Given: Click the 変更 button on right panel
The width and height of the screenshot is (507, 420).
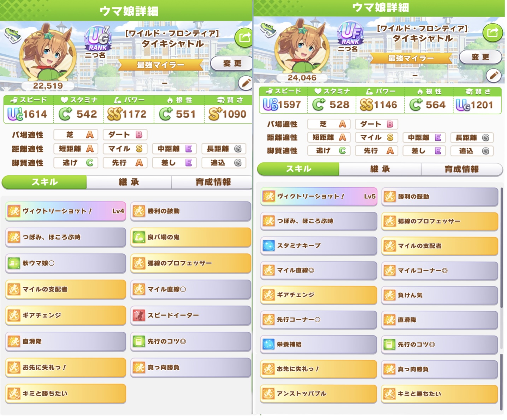Looking at the screenshot, I should [x=480, y=57].
